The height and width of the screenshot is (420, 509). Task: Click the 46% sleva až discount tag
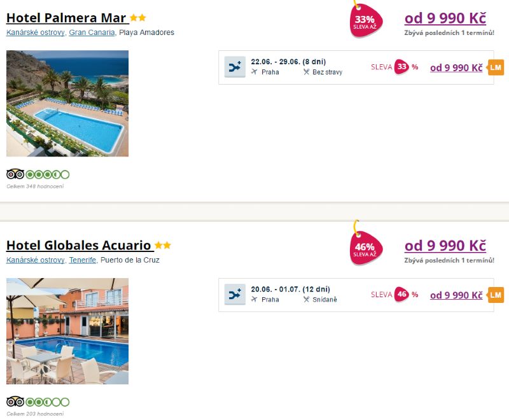365,249
